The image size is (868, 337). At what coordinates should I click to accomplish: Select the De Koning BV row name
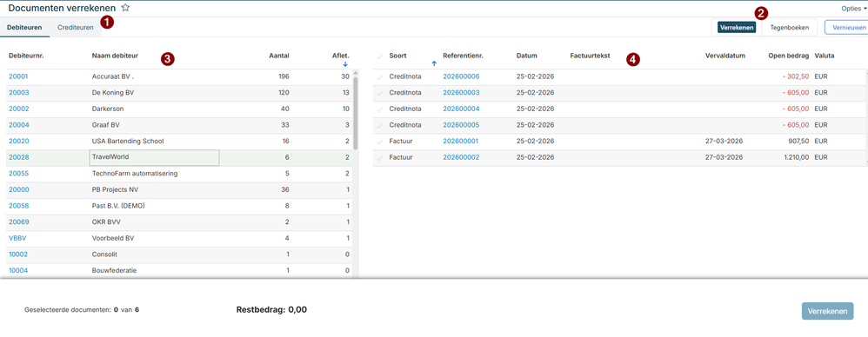click(x=113, y=93)
